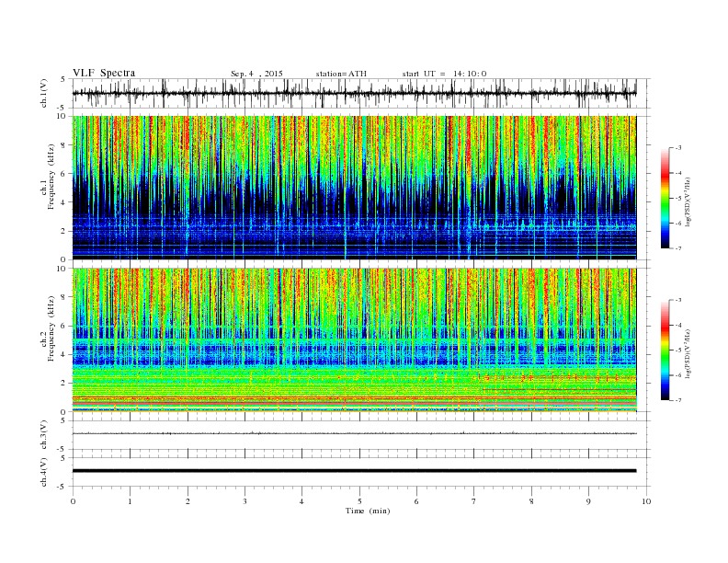Click the "-3" label on ch.2 colorbar

678,300
